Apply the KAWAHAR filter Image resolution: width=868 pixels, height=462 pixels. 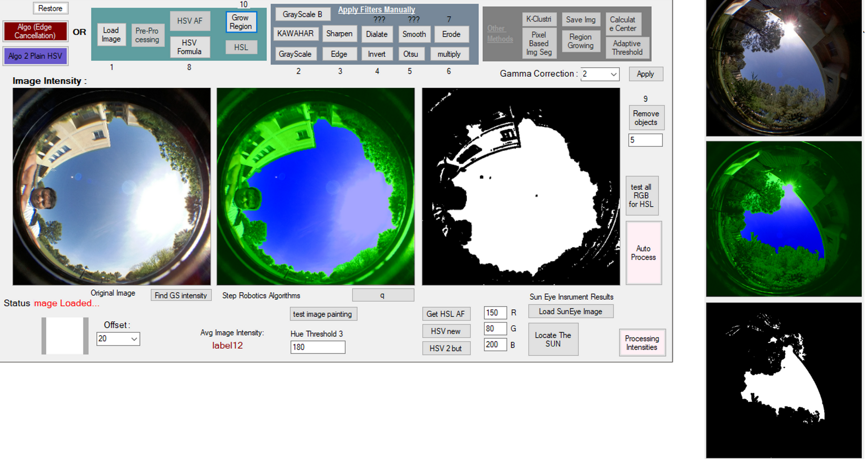coord(295,34)
